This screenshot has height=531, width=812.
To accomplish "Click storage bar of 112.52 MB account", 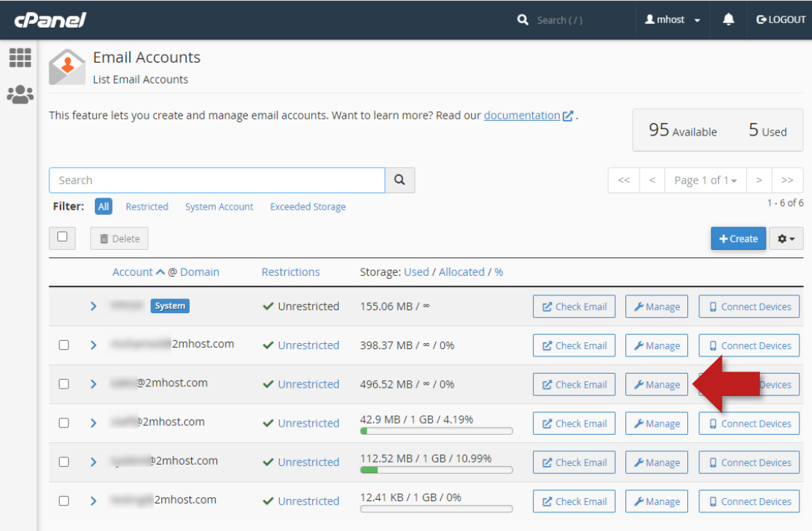I will [x=436, y=470].
